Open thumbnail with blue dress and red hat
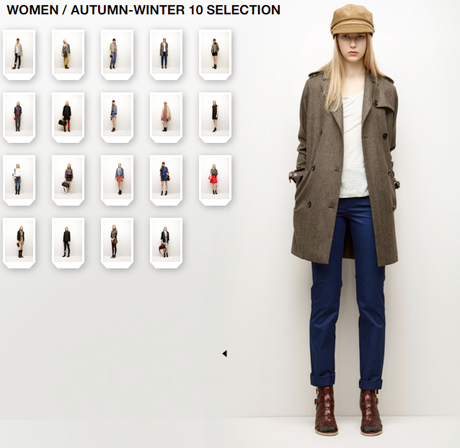This screenshot has width=460, height=448. point(166,180)
